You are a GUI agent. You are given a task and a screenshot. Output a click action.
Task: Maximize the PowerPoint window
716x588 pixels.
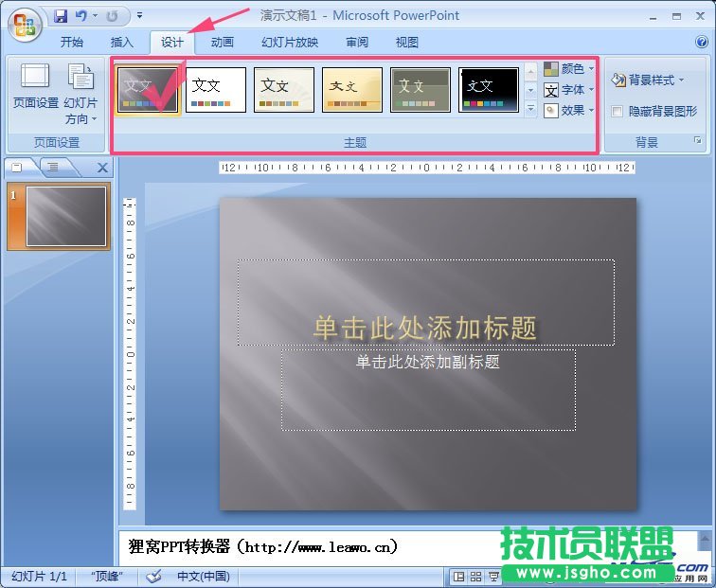coord(677,16)
